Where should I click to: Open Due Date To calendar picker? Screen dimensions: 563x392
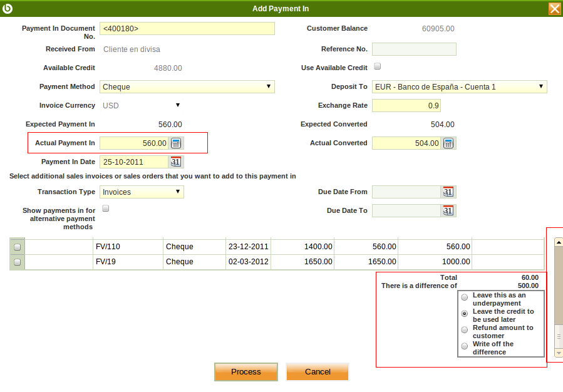pos(448,211)
